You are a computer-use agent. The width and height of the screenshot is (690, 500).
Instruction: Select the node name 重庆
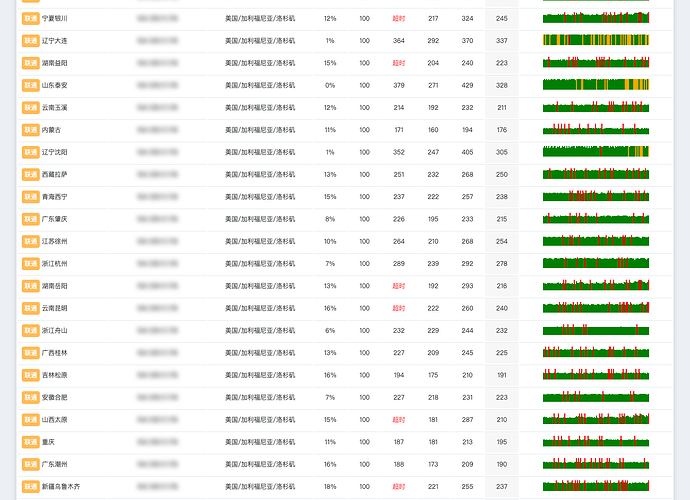coord(48,442)
